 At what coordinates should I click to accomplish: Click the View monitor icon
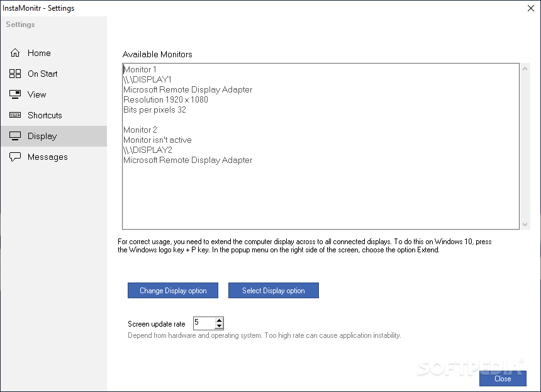[15, 94]
